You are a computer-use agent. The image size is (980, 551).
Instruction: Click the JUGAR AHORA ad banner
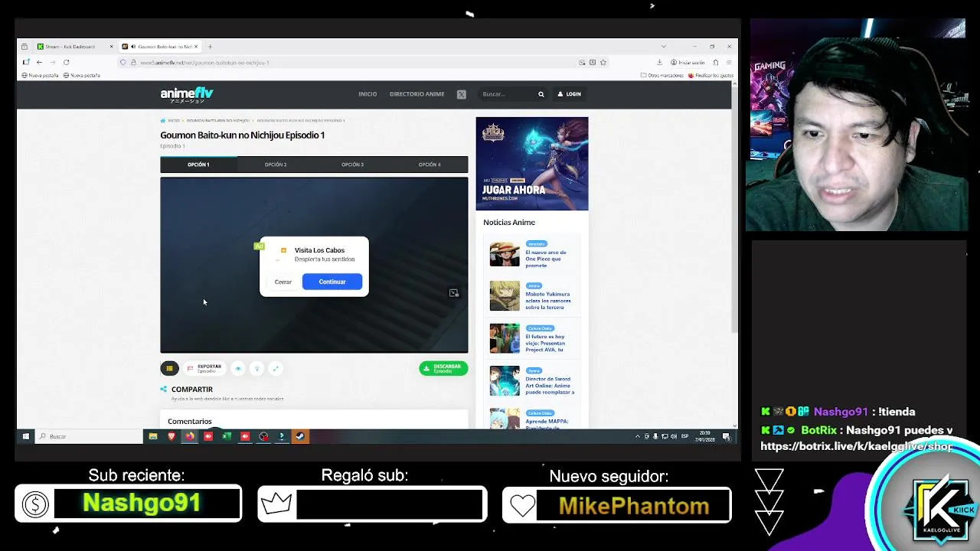tap(532, 164)
